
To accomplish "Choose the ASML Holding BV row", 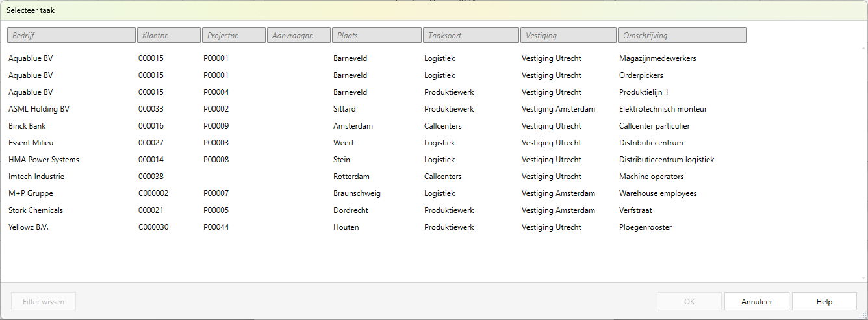I will 39,109.
